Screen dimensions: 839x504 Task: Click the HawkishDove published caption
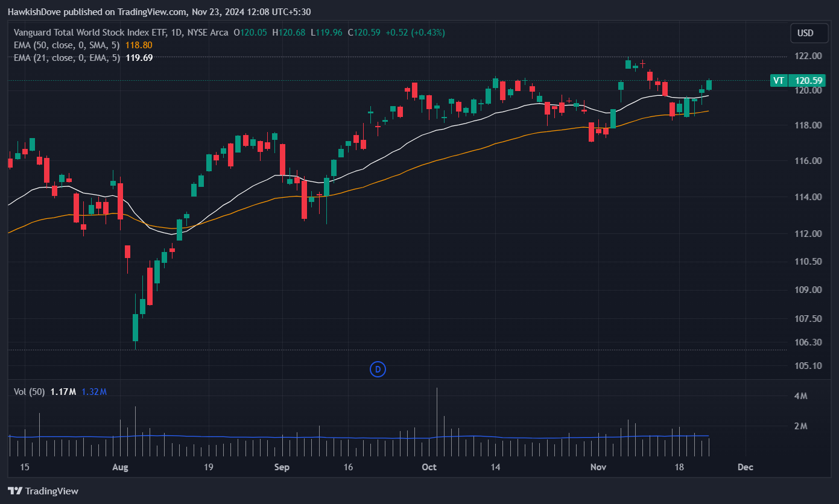tap(159, 11)
